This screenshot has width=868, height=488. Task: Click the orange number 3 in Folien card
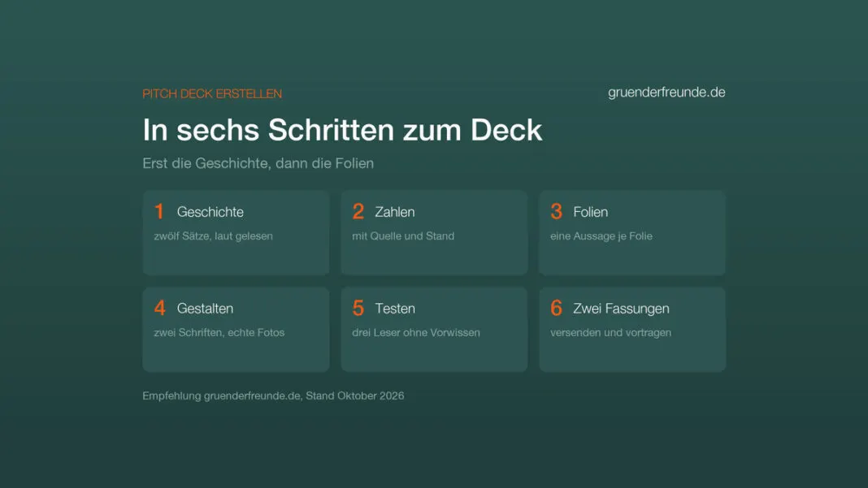(x=557, y=211)
